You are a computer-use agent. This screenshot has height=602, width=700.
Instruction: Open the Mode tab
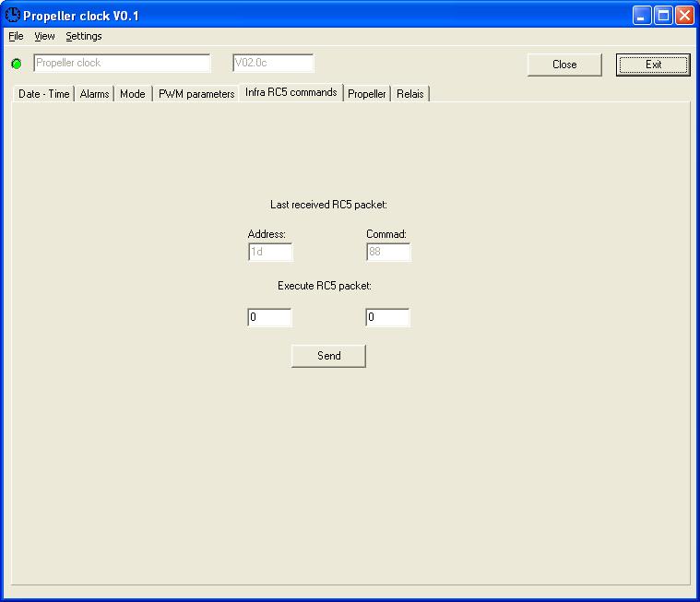click(x=133, y=94)
